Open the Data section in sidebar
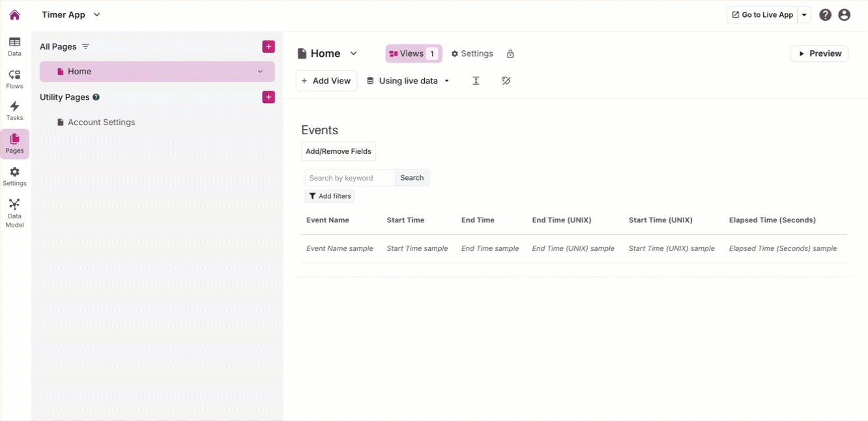 pos(14,47)
